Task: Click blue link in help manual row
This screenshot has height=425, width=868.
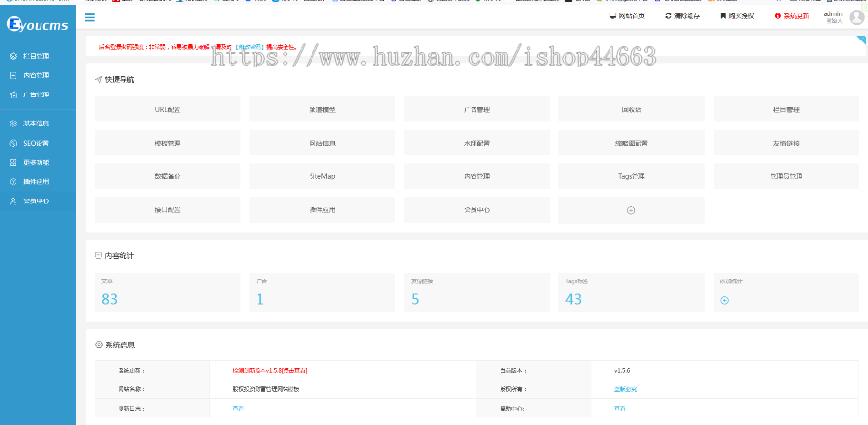Action: tap(238, 408)
